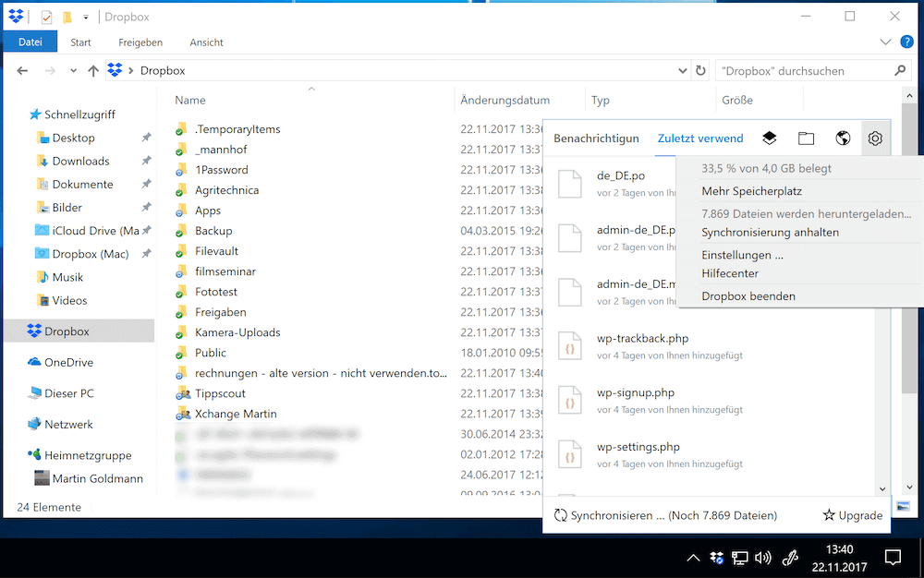This screenshot has height=578, width=924.
Task: Click the wp-signup.php file icon
Action: coord(570,400)
